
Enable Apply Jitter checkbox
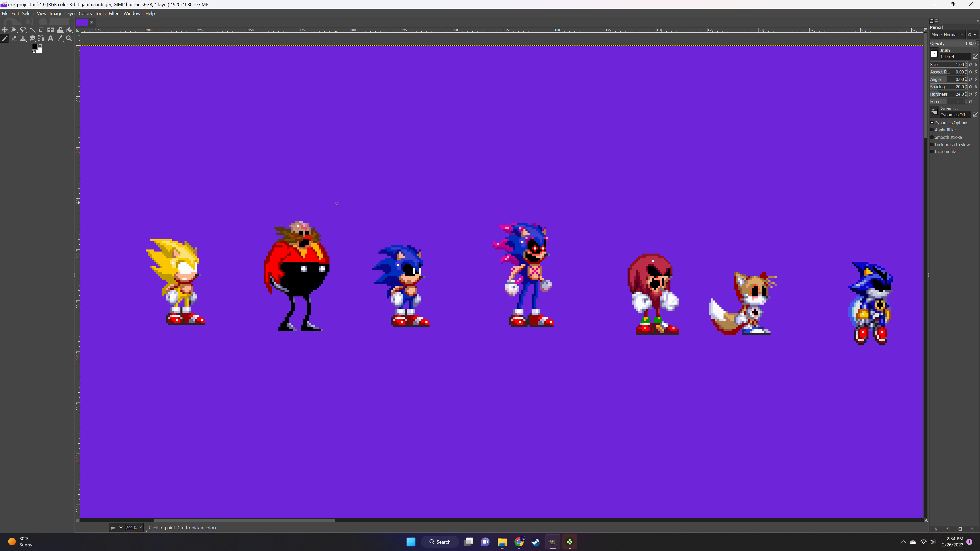pos(932,130)
